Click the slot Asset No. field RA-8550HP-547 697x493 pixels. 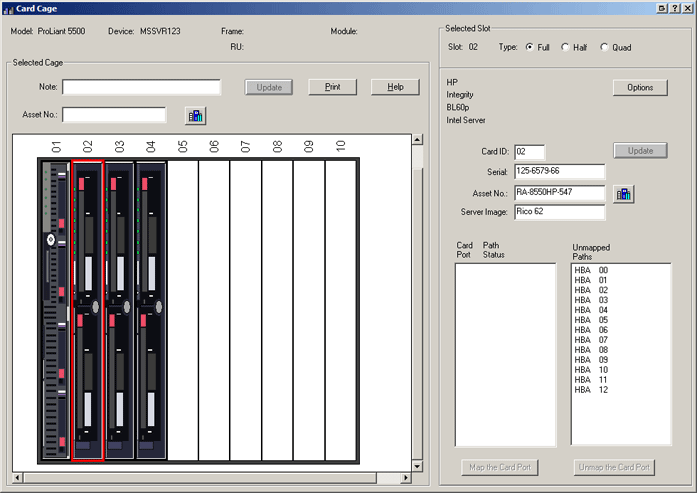[x=560, y=192]
